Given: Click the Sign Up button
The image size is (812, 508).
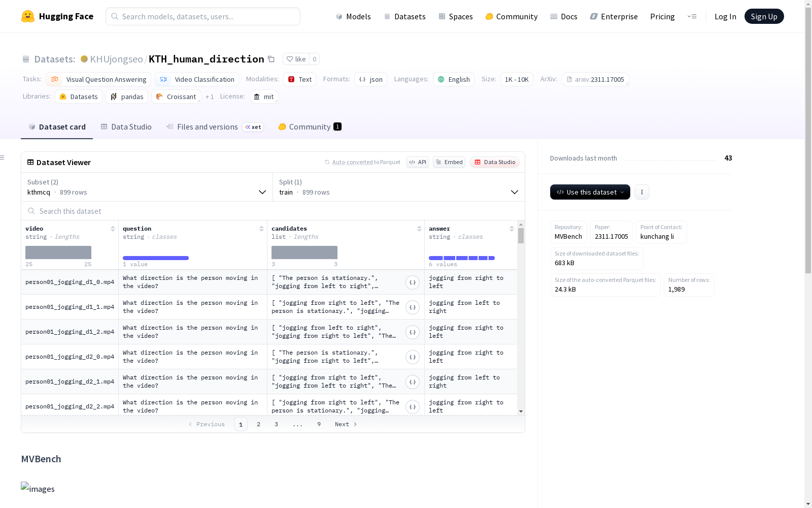Looking at the screenshot, I should click(x=764, y=16).
